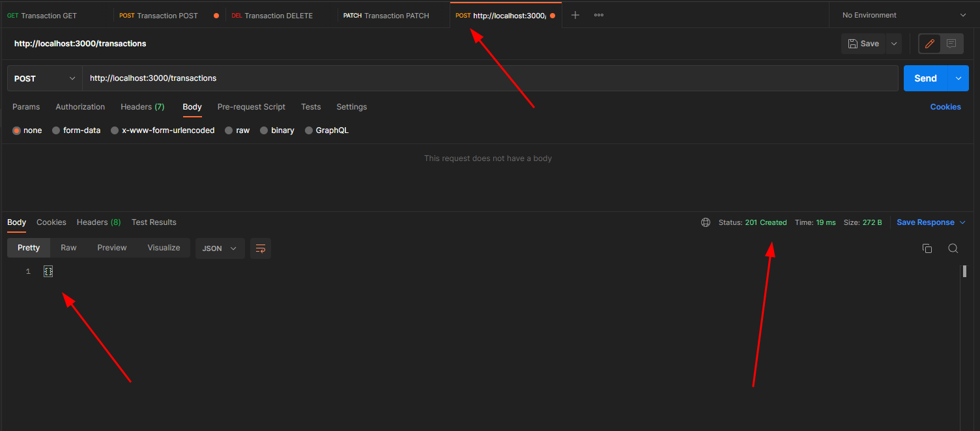The width and height of the screenshot is (980, 431).
Task: Open the Pre-request Script tab
Action: (x=252, y=107)
